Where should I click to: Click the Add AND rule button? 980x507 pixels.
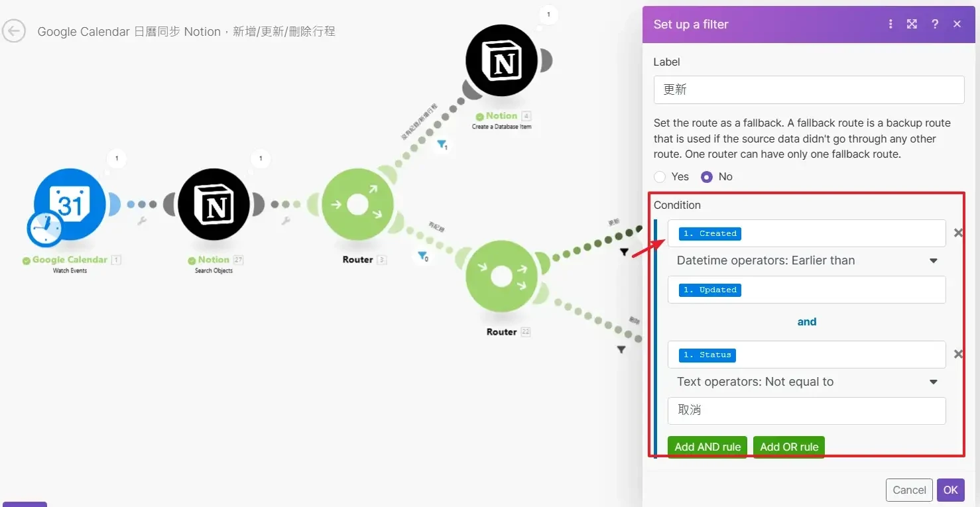[x=707, y=447]
